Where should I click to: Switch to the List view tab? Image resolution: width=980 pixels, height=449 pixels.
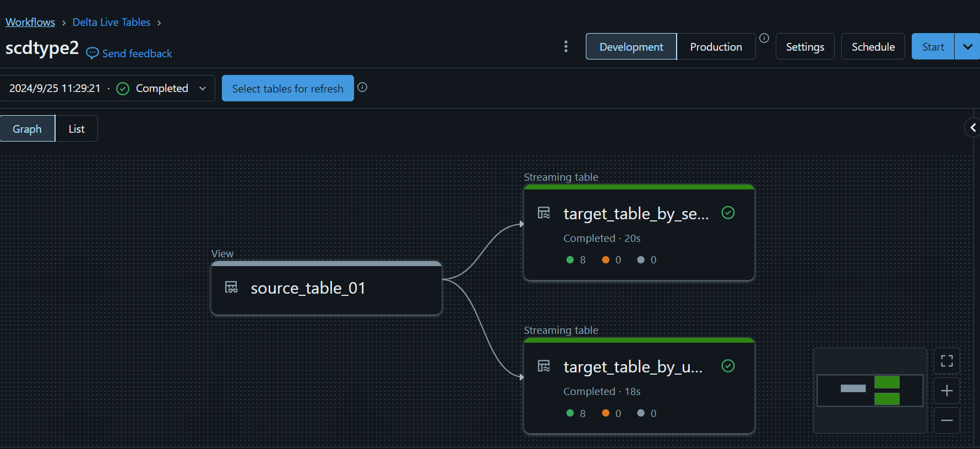(x=77, y=128)
